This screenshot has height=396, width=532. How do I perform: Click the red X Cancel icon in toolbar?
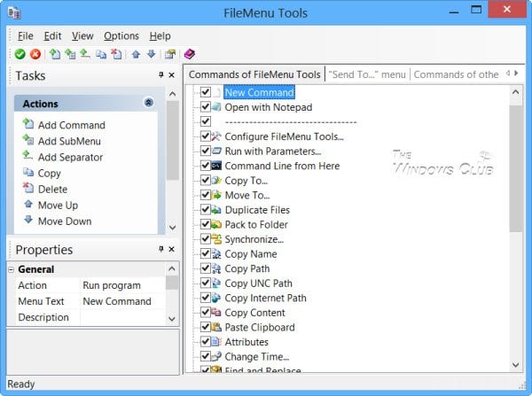35,54
